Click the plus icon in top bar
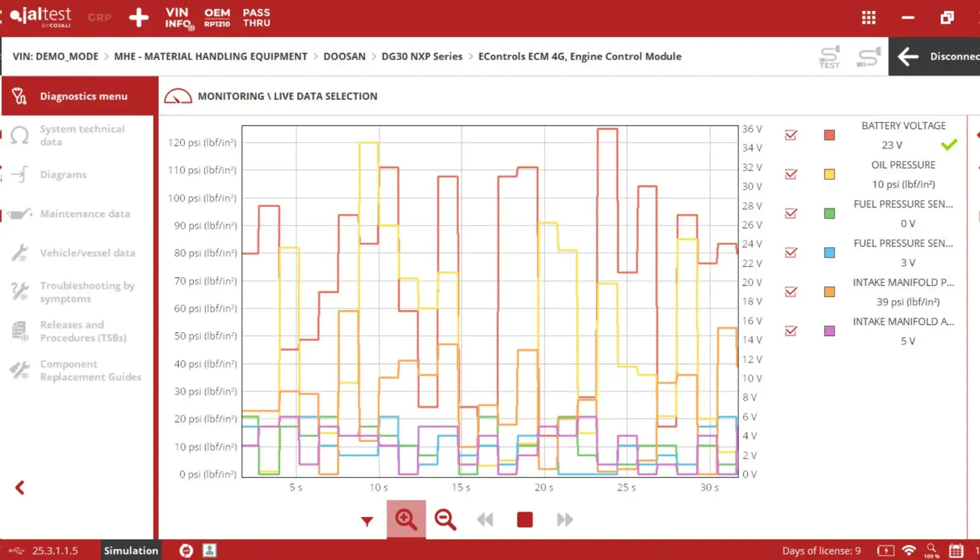Image resolution: width=980 pixels, height=560 pixels. pos(139,18)
